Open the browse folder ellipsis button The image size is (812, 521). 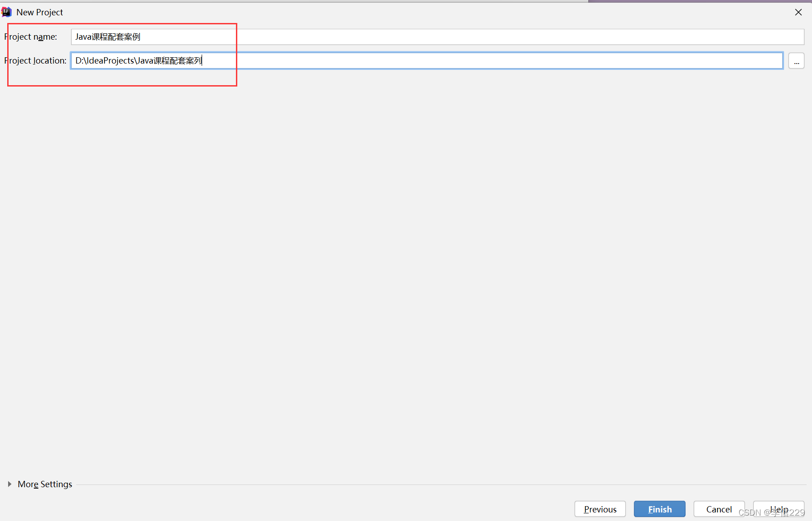796,61
